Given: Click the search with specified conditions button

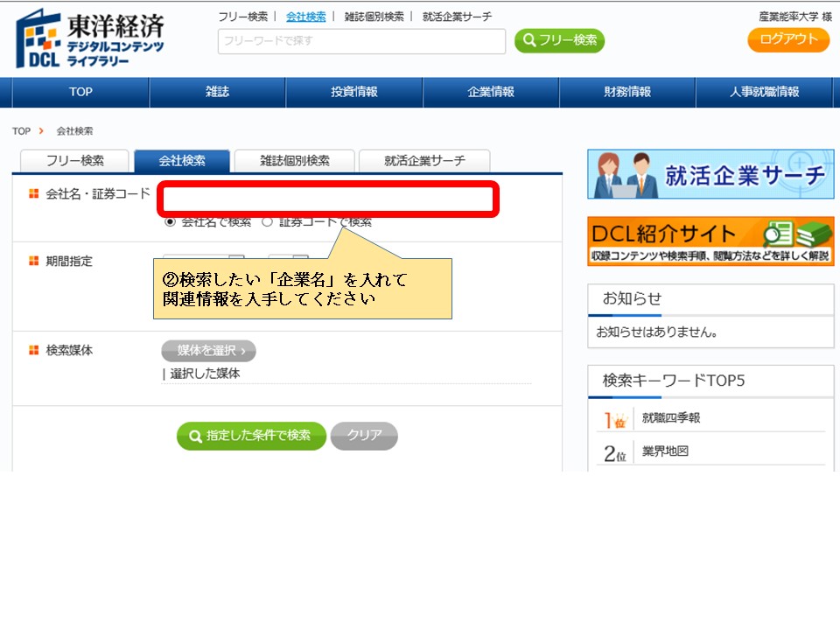Looking at the screenshot, I should point(251,436).
